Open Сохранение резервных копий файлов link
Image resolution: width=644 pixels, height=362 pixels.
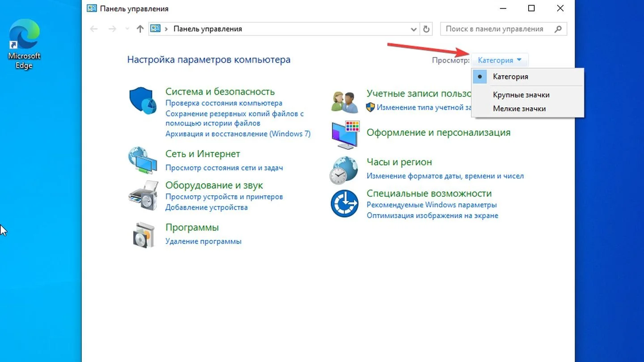(234, 118)
